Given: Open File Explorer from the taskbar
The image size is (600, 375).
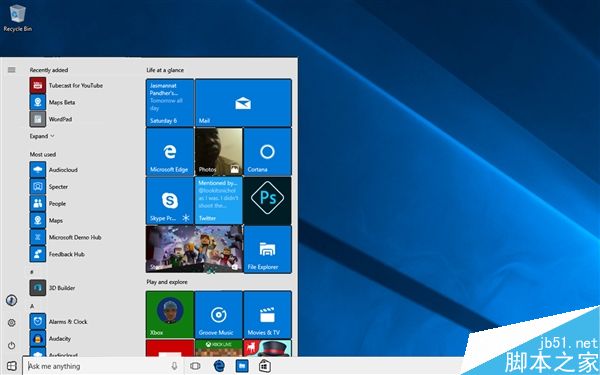Looking at the screenshot, I should (242, 366).
